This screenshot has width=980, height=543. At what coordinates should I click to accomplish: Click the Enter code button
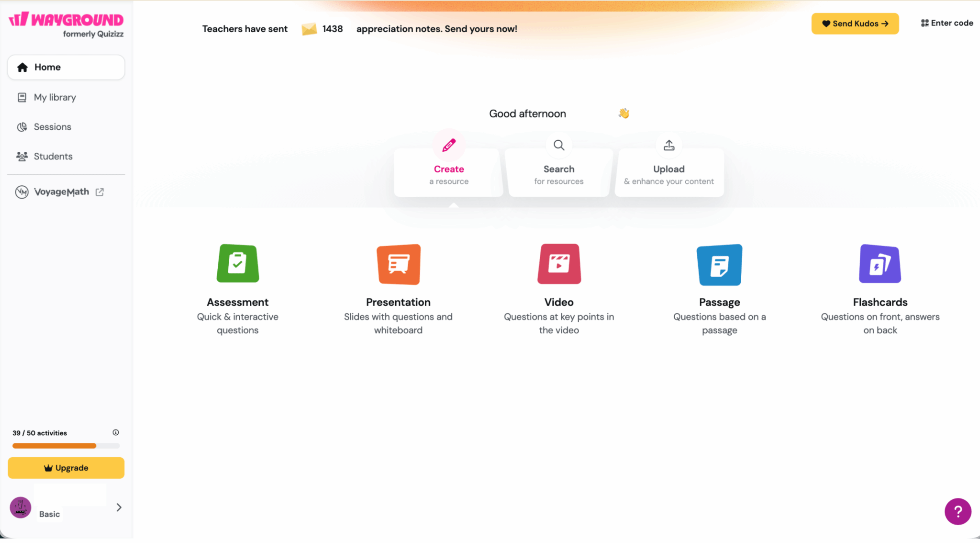click(x=947, y=23)
